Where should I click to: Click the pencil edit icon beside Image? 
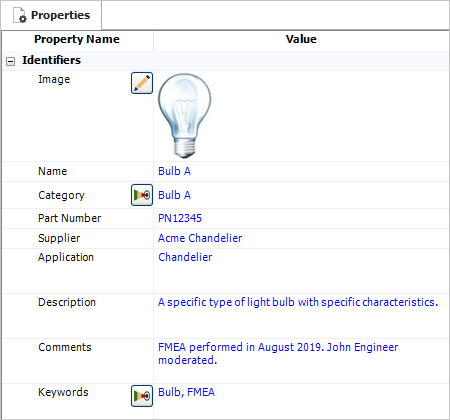[142, 83]
